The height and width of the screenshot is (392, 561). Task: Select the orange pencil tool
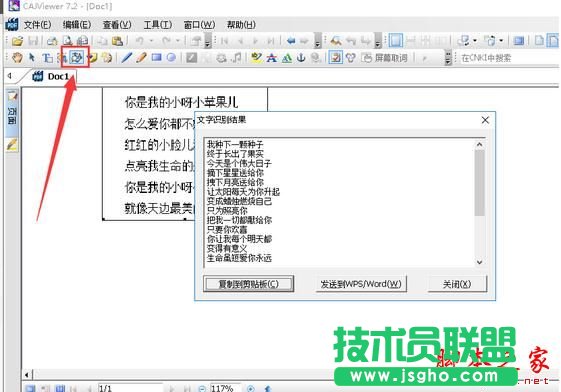click(x=141, y=57)
